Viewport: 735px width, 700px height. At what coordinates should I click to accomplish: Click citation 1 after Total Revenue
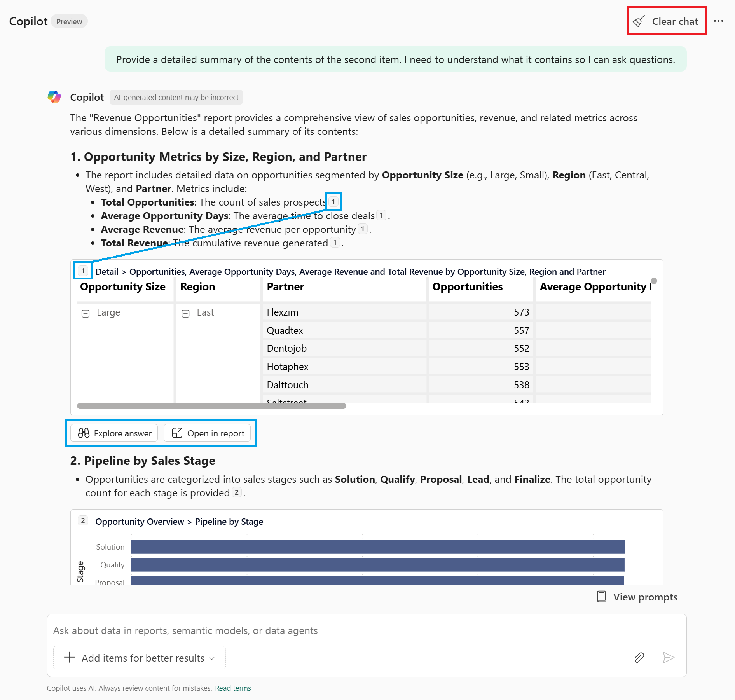(x=335, y=243)
